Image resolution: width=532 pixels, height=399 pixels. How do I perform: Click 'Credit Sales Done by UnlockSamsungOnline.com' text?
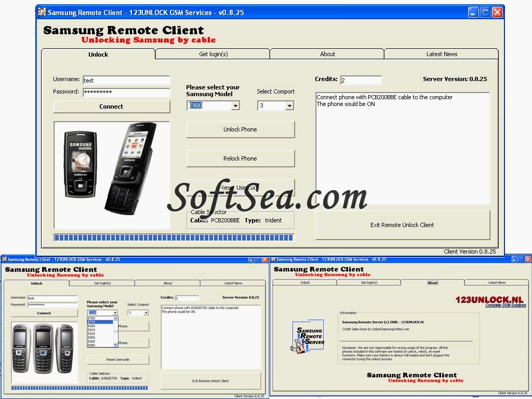[376, 329]
